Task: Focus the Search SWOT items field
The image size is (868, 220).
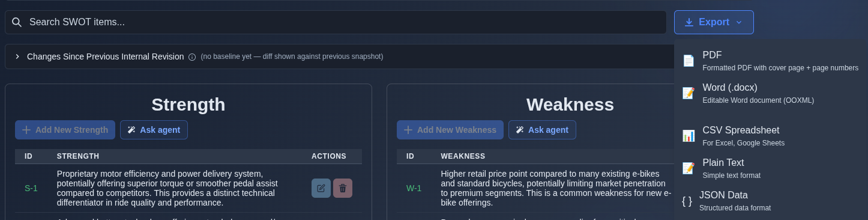Action: click(x=336, y=22)
